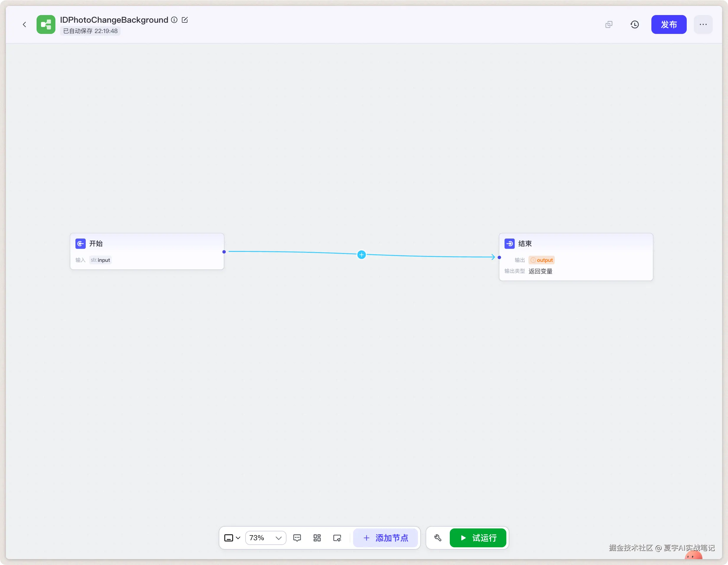Open the three-dot more options menu
The height and width of the screenshot is (565, 728).
(703, 24)
